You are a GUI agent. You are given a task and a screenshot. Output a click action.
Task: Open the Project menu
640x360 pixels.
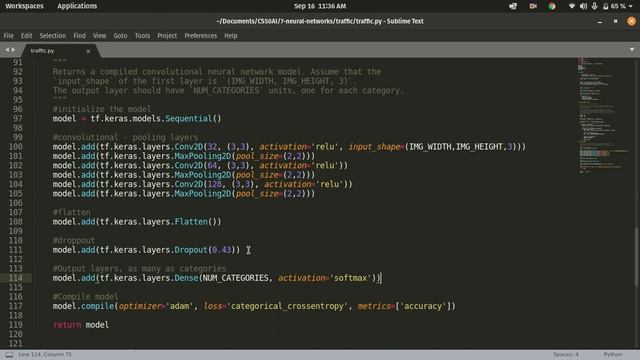coord(167,36)
